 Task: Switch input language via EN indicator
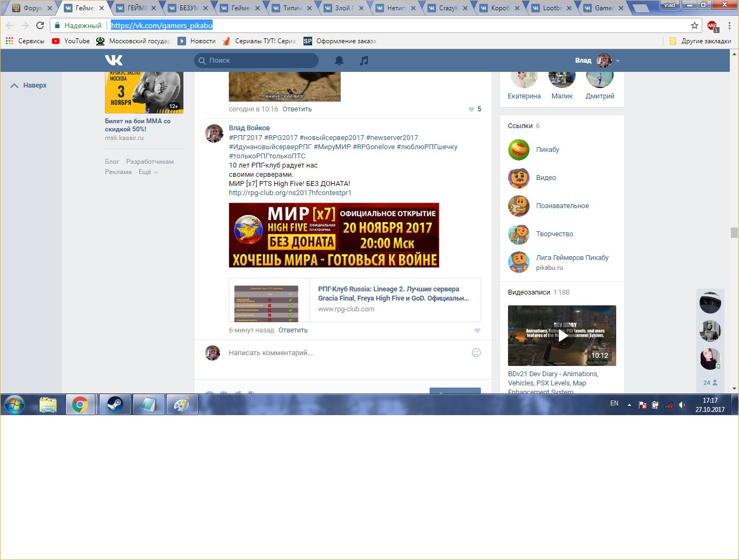(614, 403)
